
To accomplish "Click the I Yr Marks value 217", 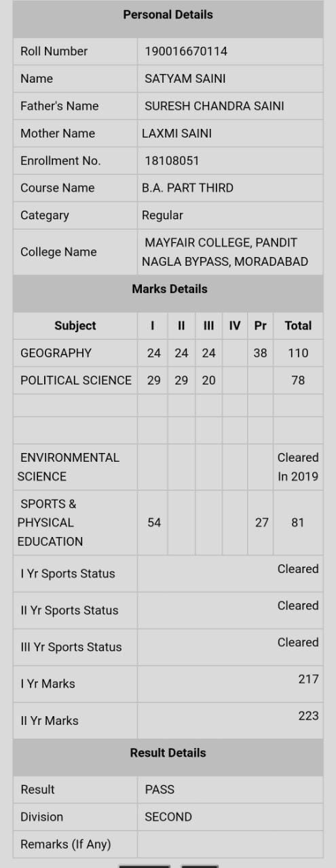I will coord(308,679).
